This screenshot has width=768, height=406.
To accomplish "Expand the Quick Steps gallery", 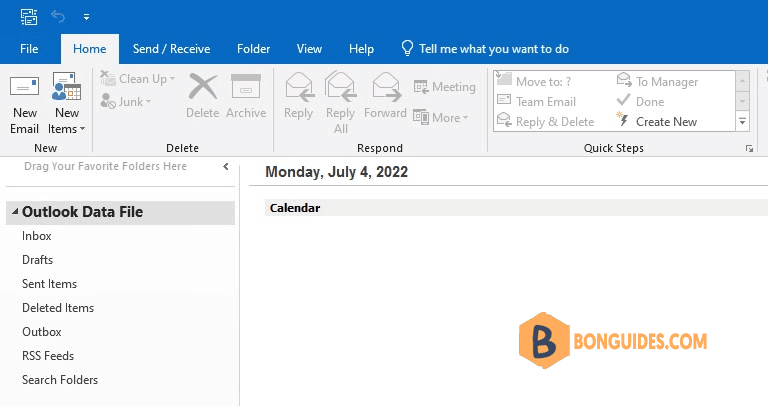I will point(743,121).
